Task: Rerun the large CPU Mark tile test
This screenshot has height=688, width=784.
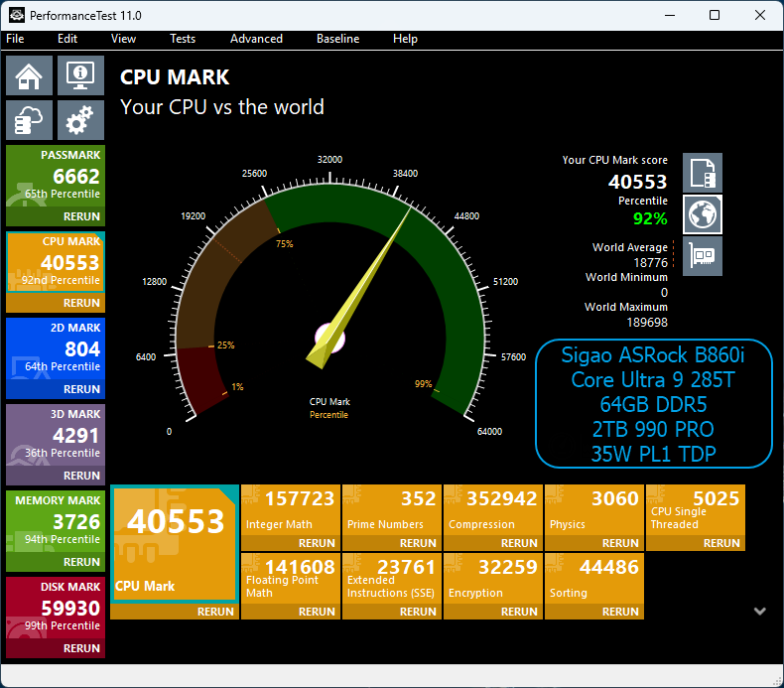Action: point(215,612)
